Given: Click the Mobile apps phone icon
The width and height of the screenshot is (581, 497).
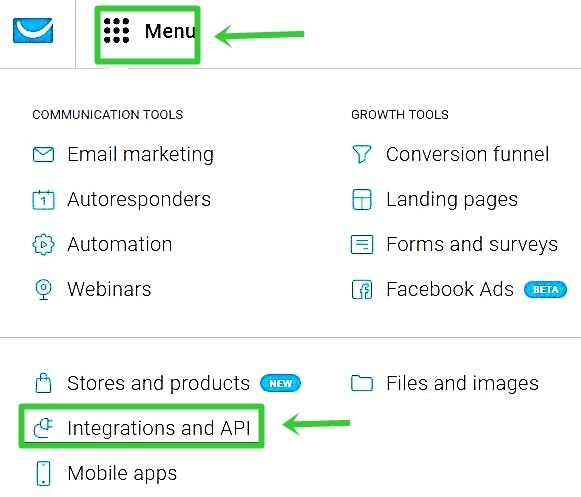Looking at the screenshot, I should [x=43, y=473].
